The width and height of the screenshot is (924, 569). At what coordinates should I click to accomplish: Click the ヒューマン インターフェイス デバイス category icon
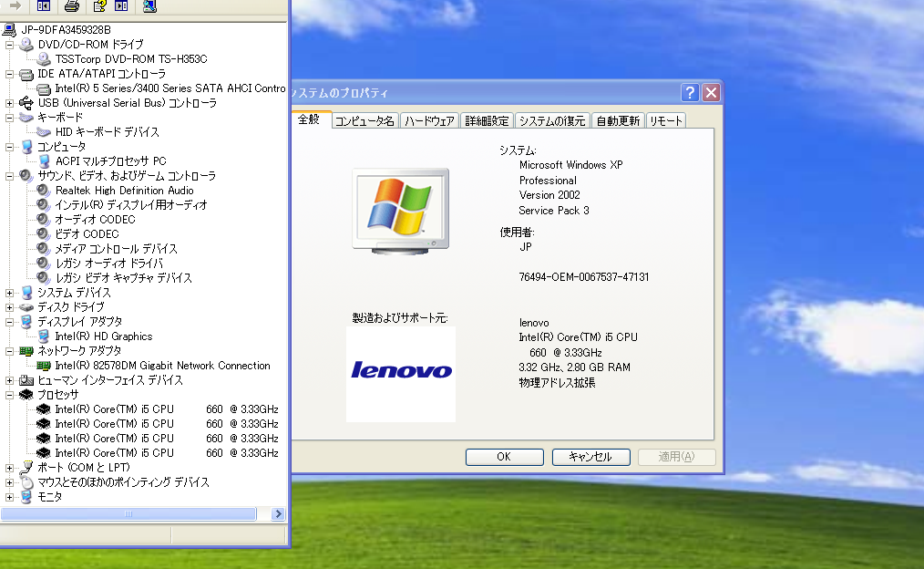tap(26, 380)
